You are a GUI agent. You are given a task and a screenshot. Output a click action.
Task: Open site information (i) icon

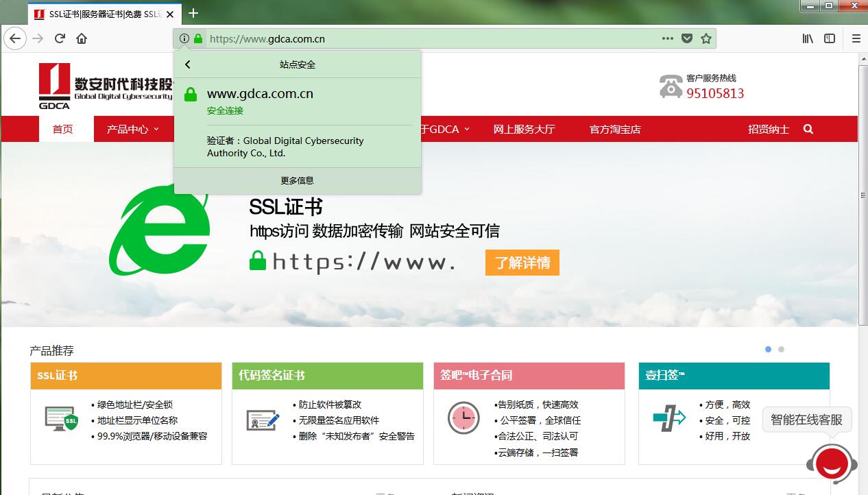[184, 38]
